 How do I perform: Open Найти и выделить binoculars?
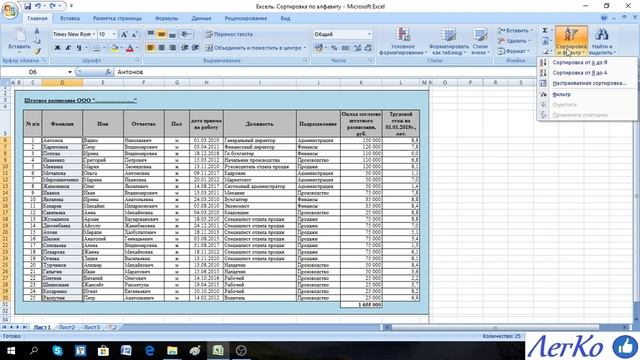point(602,41)
